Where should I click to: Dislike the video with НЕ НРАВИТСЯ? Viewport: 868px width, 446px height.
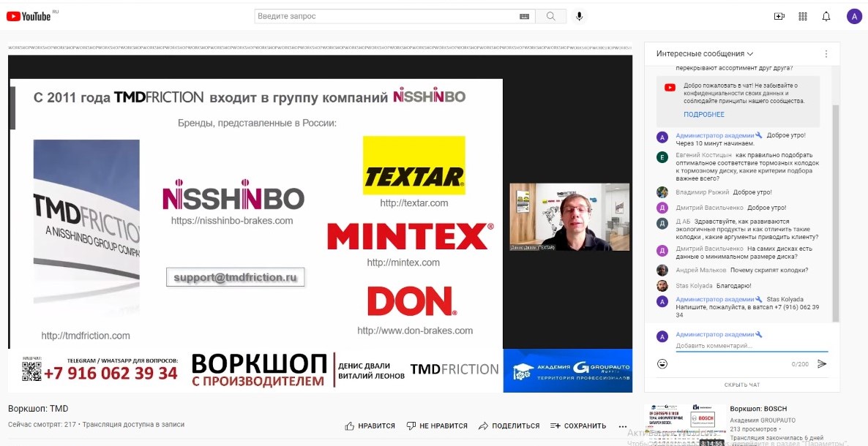click(437, 426)
